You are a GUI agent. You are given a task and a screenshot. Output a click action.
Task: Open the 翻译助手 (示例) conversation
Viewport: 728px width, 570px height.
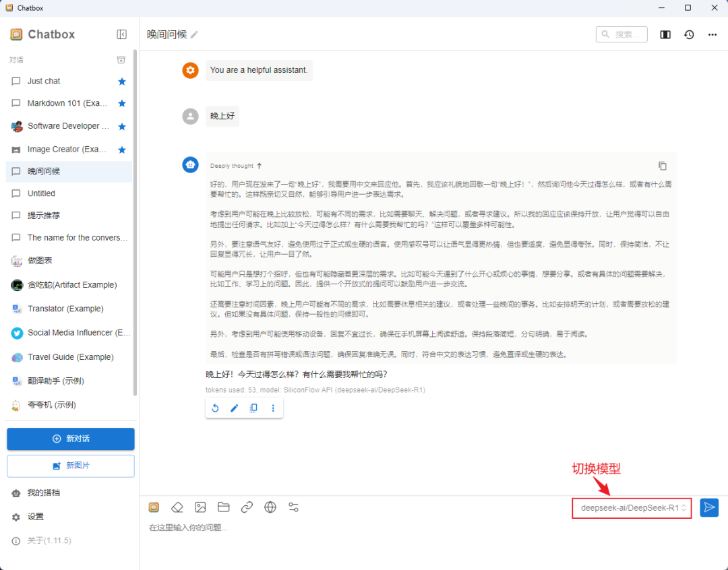click(69, 381)
